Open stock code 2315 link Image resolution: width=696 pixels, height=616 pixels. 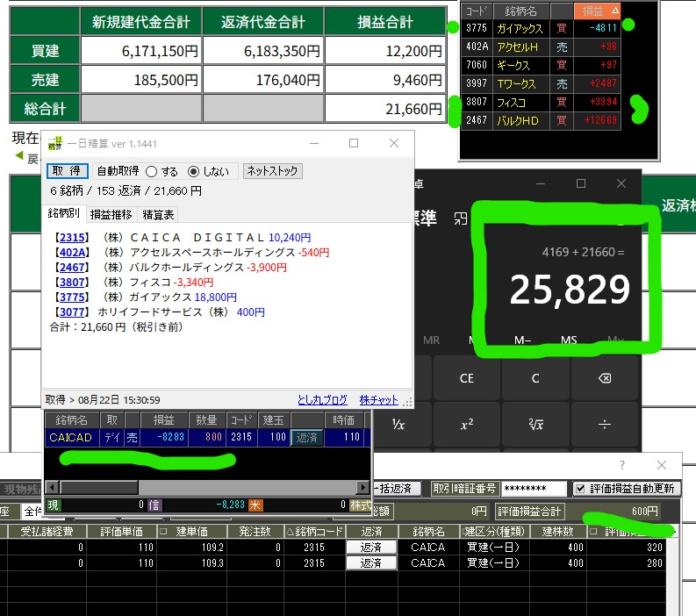(72, 238)
